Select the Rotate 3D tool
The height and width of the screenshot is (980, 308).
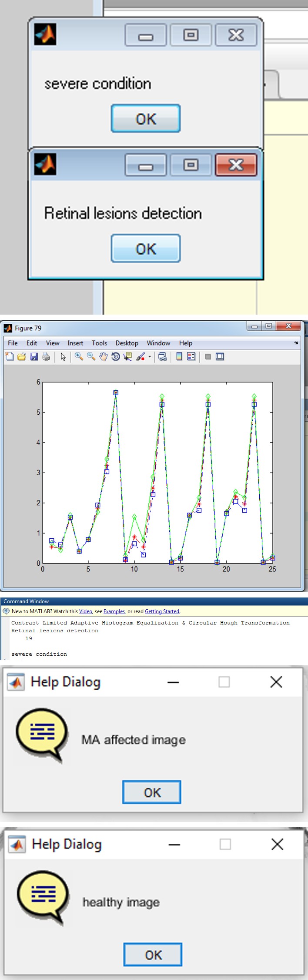pos(115,357)
